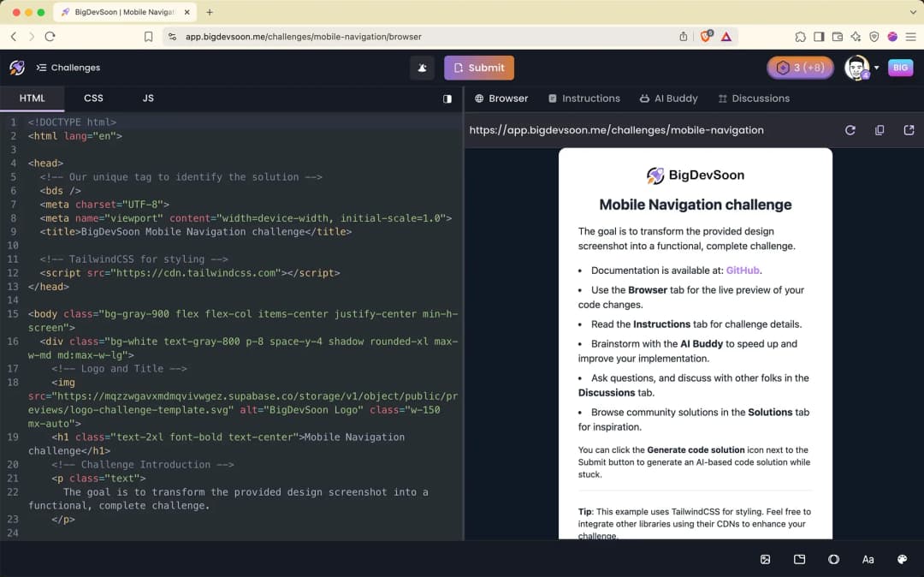924x577 pixels.
Task: Click the "Tip" paragraph in the preview
Action: click(696, 523)
